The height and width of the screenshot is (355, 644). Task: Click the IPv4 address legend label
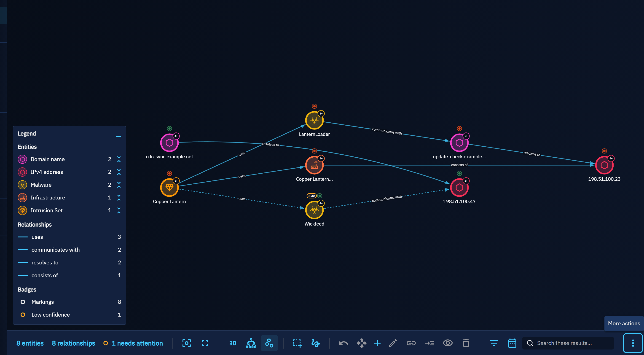[47, 172]
